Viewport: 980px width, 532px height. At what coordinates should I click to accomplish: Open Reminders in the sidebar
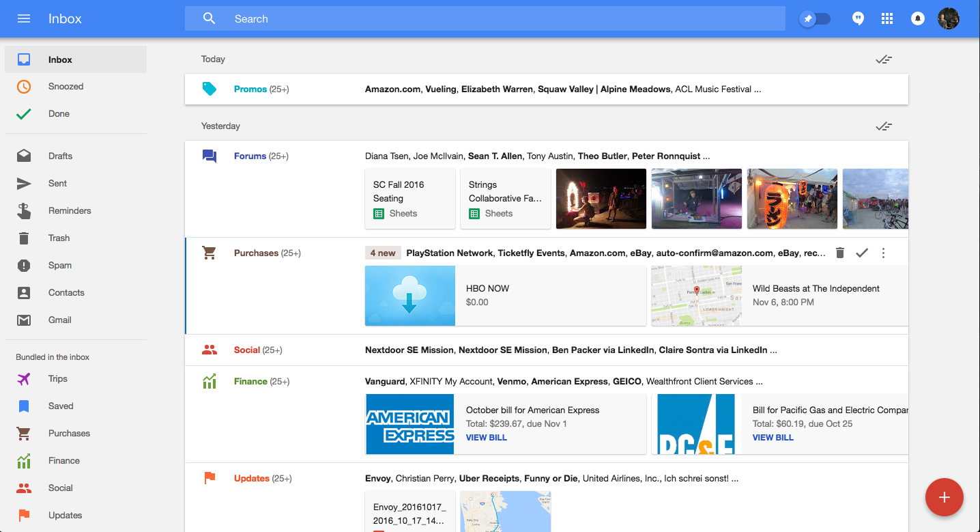tap(76, 210)
